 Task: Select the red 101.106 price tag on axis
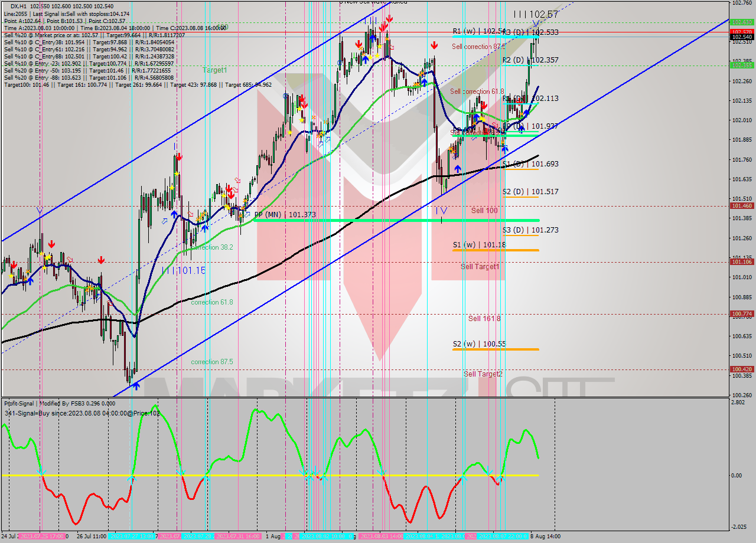tap(742, 262)
